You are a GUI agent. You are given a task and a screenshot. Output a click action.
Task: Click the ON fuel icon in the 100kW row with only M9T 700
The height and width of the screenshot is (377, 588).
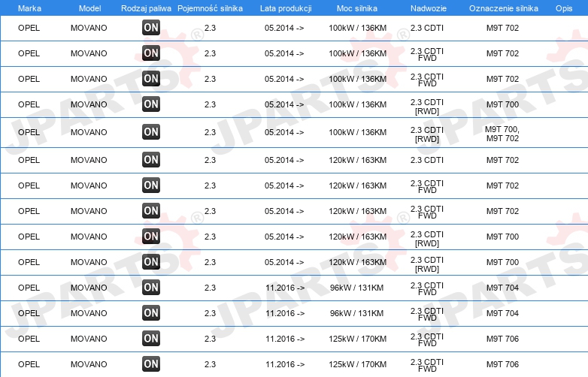(151, 104)
